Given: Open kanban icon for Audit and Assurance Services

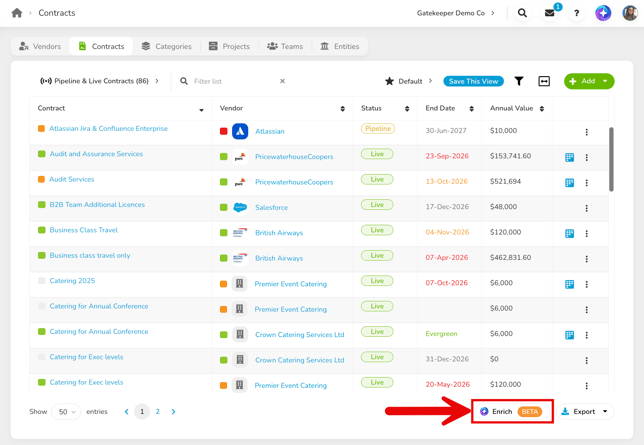Looking at the screenshot, I should coord(569,157).
